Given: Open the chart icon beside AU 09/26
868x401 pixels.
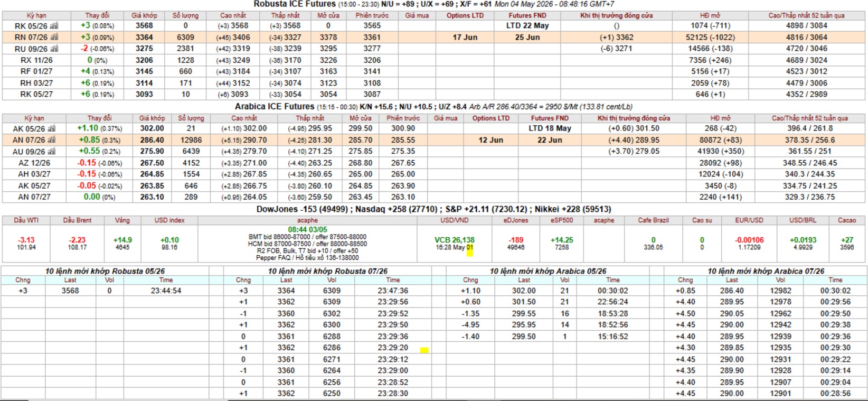Looking at the screenshot, I should (x=52, y=151).
